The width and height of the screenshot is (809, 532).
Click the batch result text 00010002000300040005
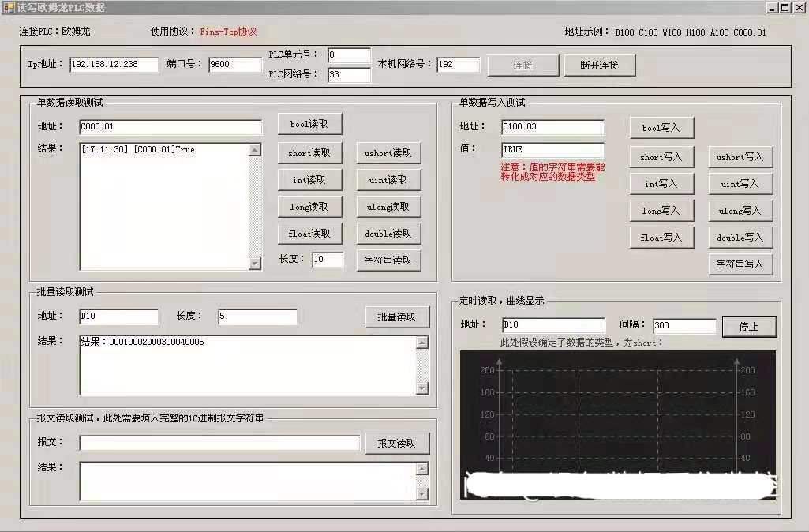click(156, 342)
